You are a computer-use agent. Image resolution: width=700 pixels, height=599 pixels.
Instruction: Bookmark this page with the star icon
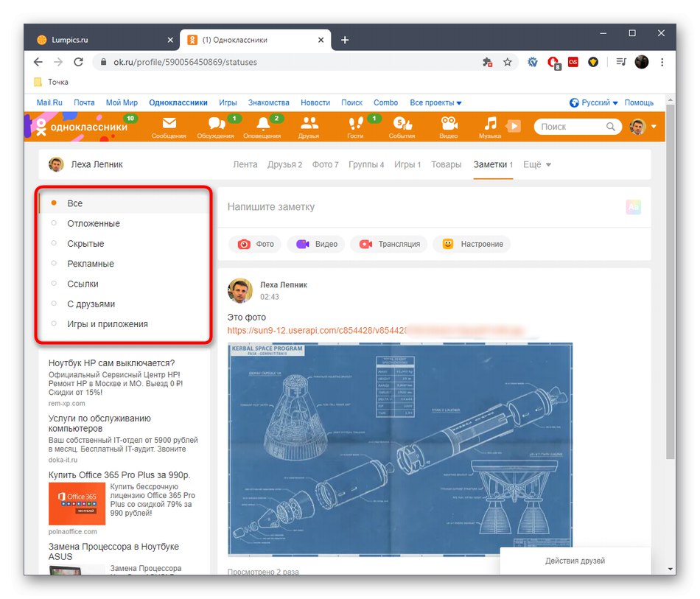coord(508,62)
